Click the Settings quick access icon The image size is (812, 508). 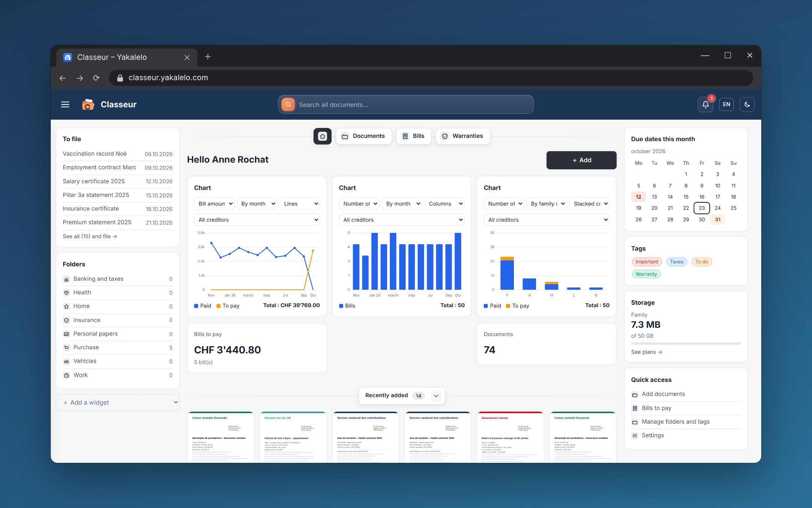click(x=635, y=436)
